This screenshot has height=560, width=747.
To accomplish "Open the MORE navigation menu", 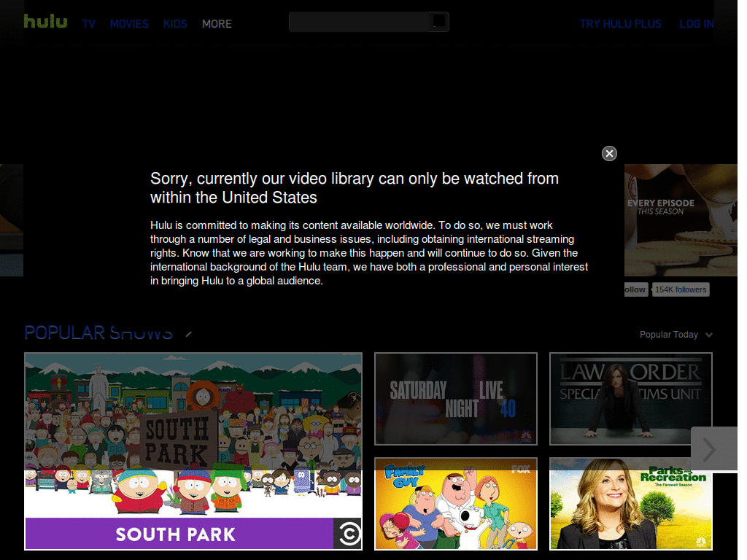I will 217,23.
